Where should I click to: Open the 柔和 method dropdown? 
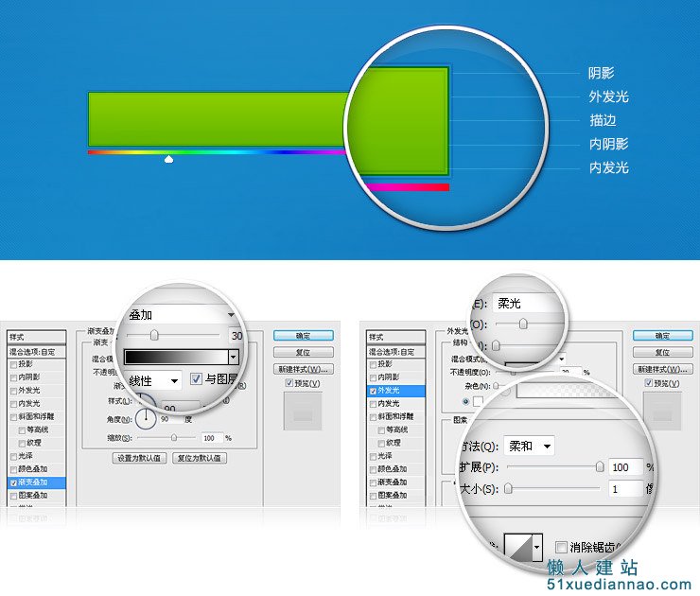[x=529, y=446]
